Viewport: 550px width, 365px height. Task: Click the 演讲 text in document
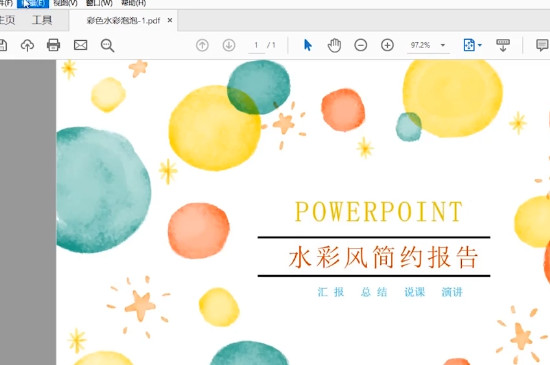[452, 292]
